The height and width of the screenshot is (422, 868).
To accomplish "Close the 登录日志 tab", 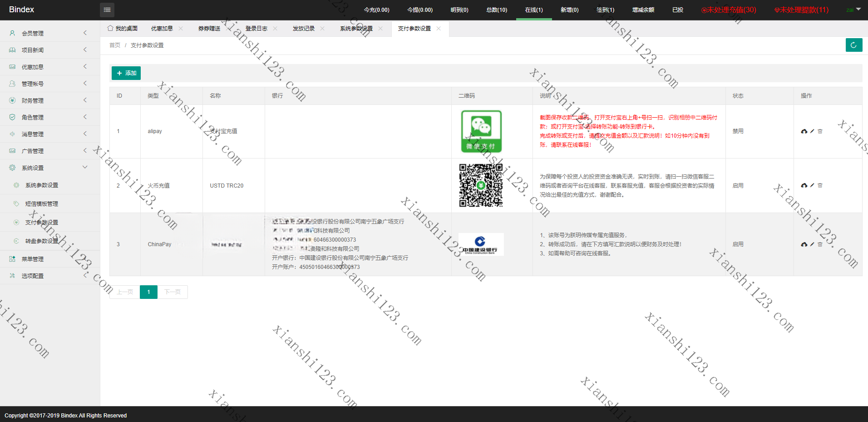I will tap(275, 28).
